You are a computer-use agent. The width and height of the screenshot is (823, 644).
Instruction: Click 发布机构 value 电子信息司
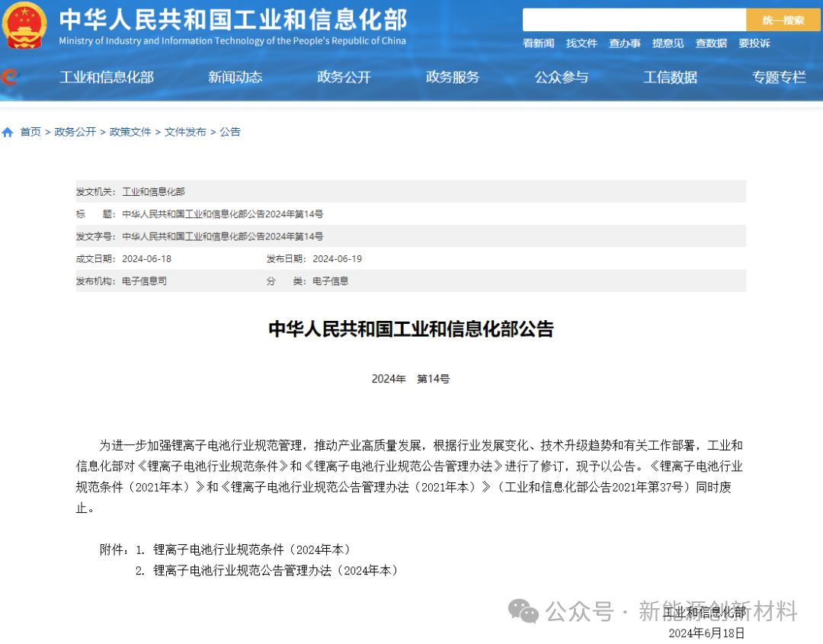tap(144, 281)
